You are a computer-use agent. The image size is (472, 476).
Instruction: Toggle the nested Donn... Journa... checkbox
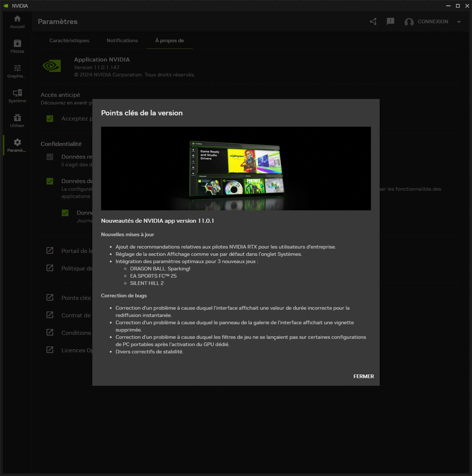tap(65, 213)
